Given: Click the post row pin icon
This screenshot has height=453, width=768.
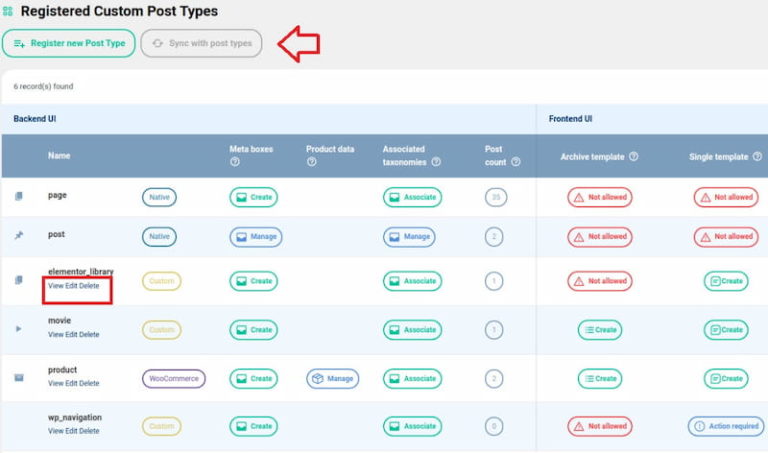Looking at the screenshot, I should click(x=19, y=236).
